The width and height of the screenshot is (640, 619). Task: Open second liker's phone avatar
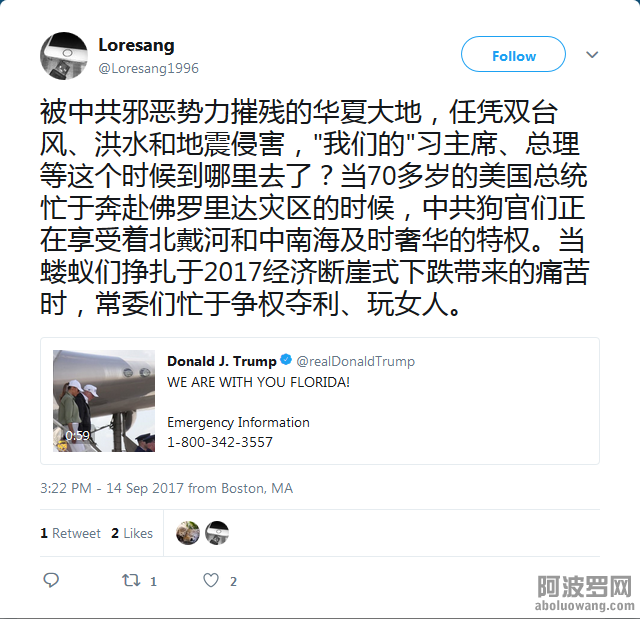pos(217,533)
